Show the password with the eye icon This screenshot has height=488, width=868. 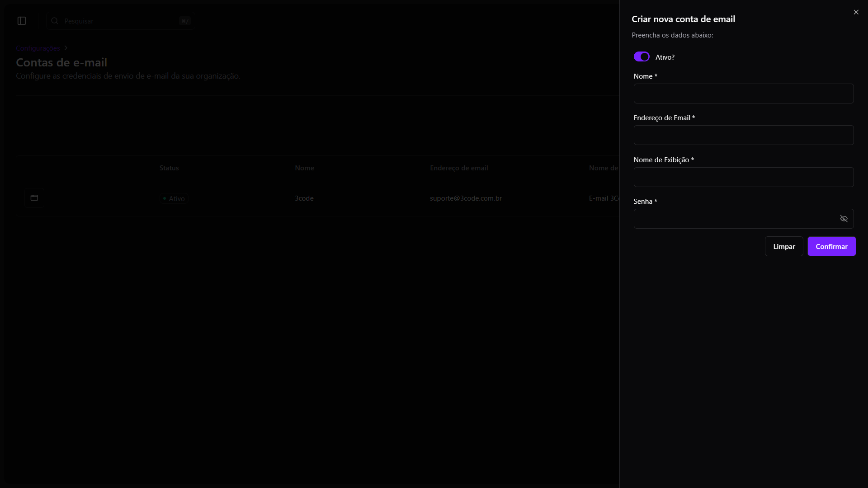(x=844, y=219)
